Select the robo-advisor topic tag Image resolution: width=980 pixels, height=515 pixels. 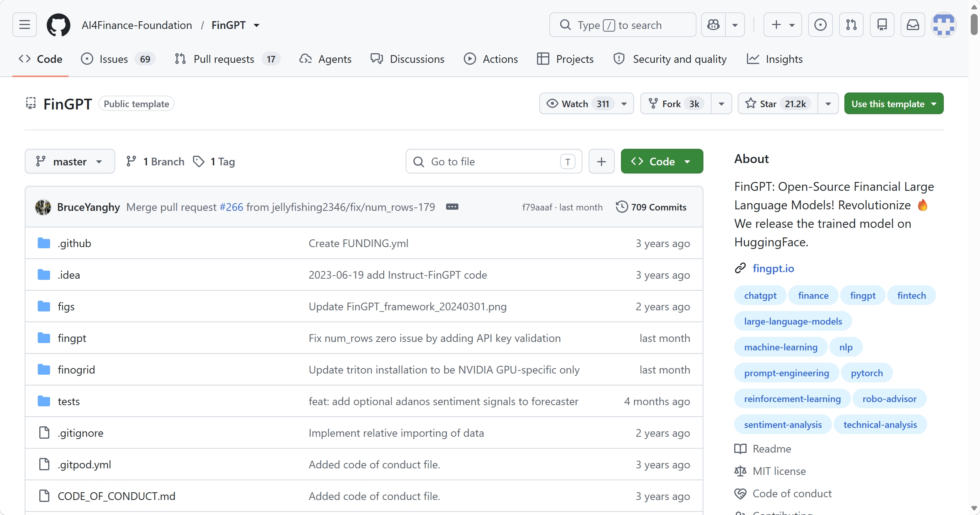[x=889, y=399]
